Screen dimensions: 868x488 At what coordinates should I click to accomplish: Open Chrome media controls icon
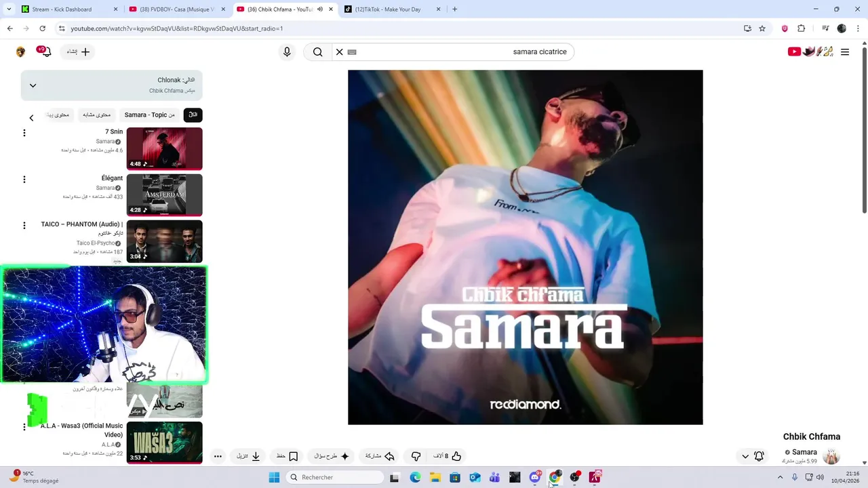tap(825, 28)
